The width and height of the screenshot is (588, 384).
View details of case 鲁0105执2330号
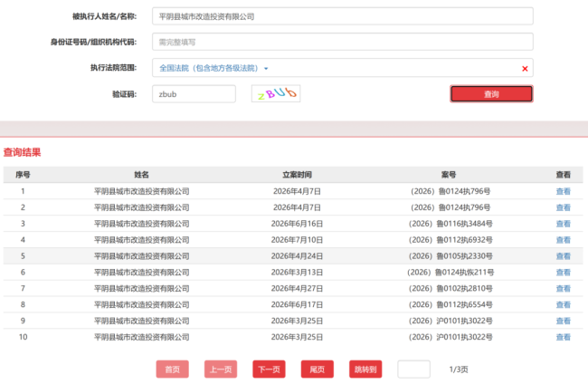(x=564, y=256)
